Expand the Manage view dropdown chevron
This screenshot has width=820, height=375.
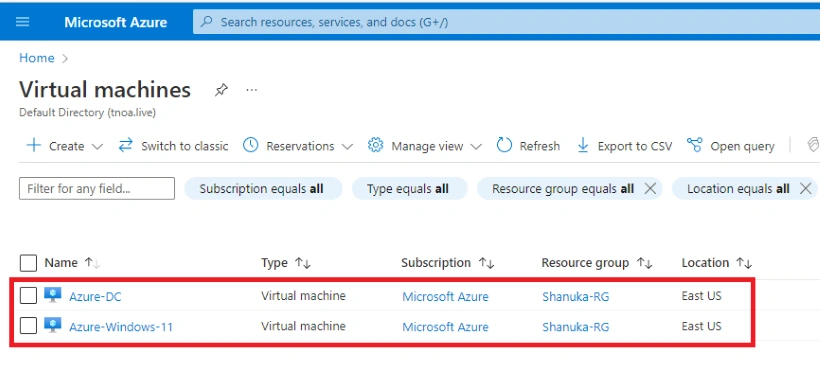476,146
